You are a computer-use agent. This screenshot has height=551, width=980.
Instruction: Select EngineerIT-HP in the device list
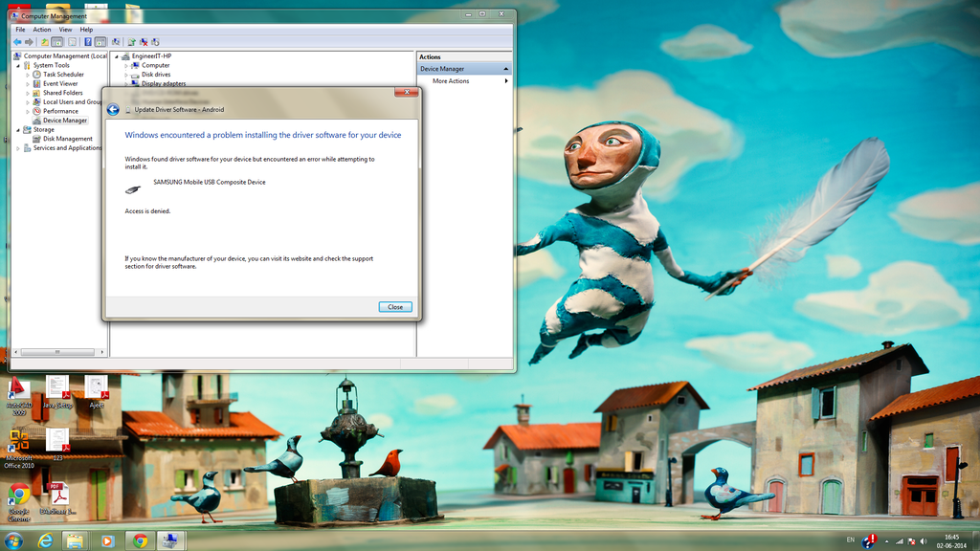(151, 56)
